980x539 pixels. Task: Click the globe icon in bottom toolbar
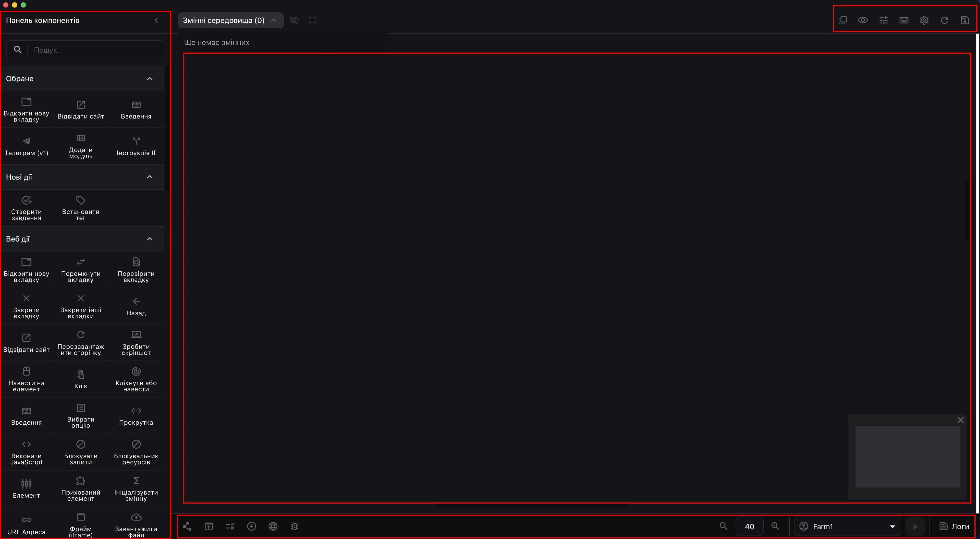pyautogui.click(x=273, y=526)
